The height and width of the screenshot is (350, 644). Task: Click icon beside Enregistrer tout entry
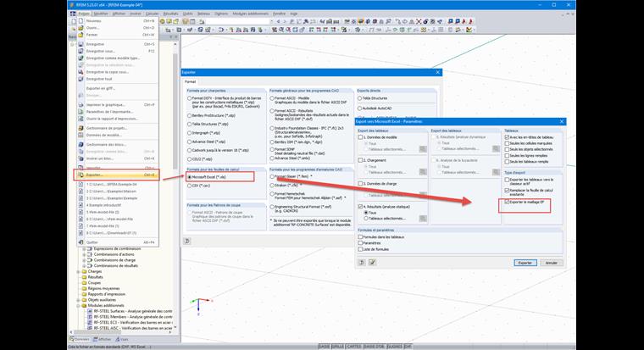80,79
